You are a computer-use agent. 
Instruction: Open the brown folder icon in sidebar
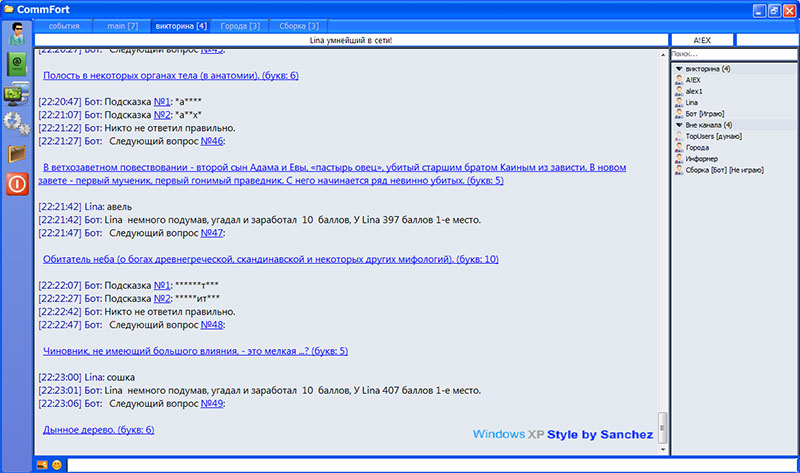pos(17,154)
